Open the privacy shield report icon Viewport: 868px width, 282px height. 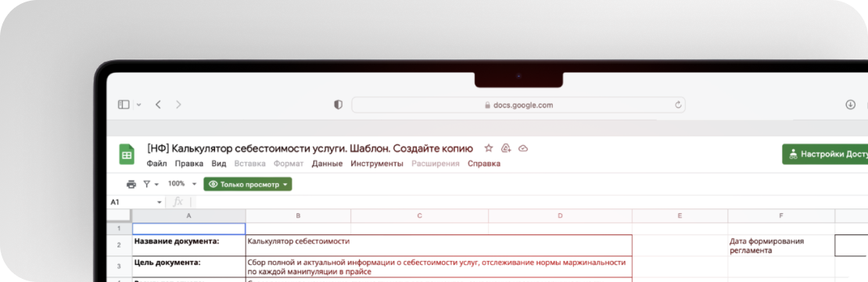coord(339,105)
